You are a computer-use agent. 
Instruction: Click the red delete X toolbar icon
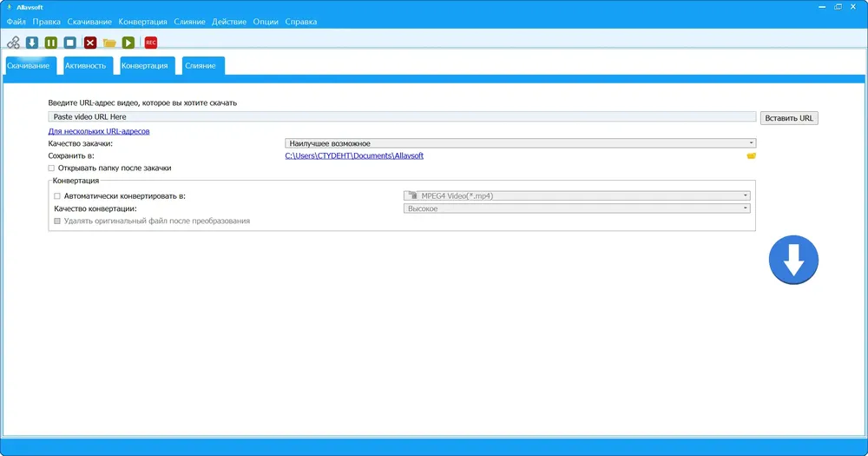(90, 43)
